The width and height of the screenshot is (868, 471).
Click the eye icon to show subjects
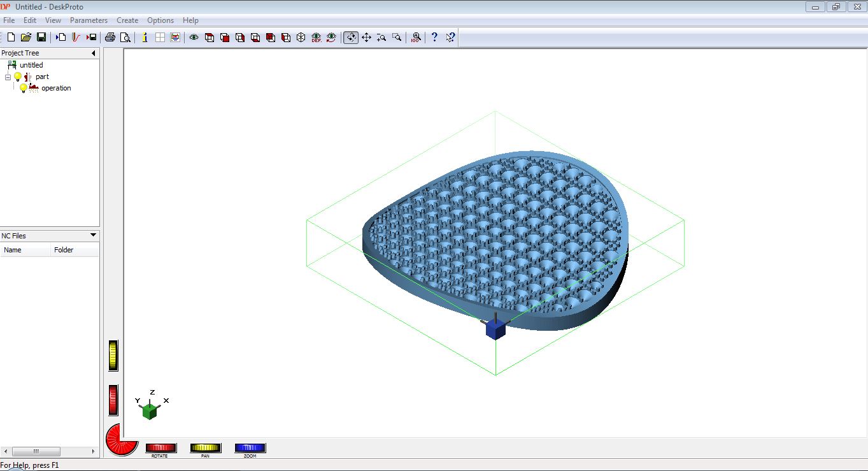point(194,38)
